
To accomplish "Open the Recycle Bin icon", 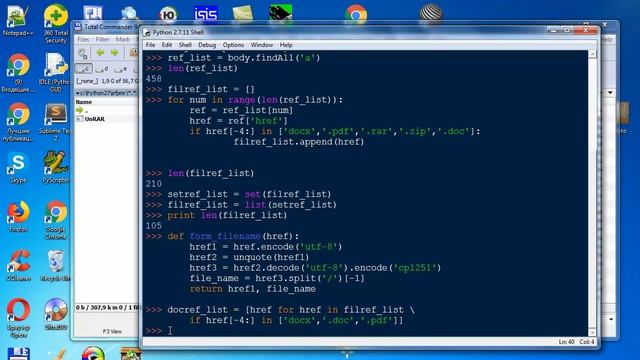I will [x=56, y=265].
